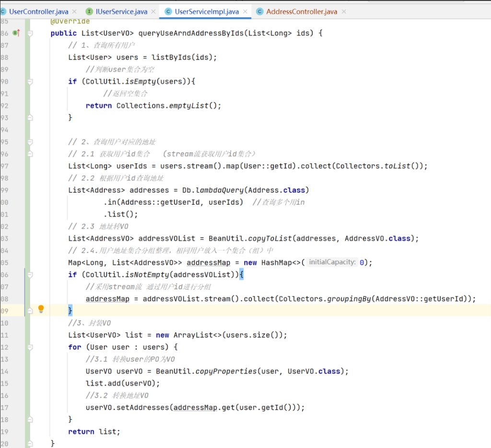Click the Collections.emptyList() call
The height and width of the screenshot is (448, 491).
pyautogui.click(x=169, y=106)
